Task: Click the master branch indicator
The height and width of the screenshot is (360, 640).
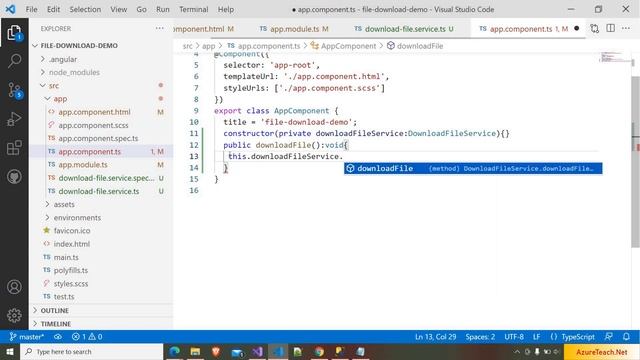Action: pyautogui.click(x=27, y=337)
